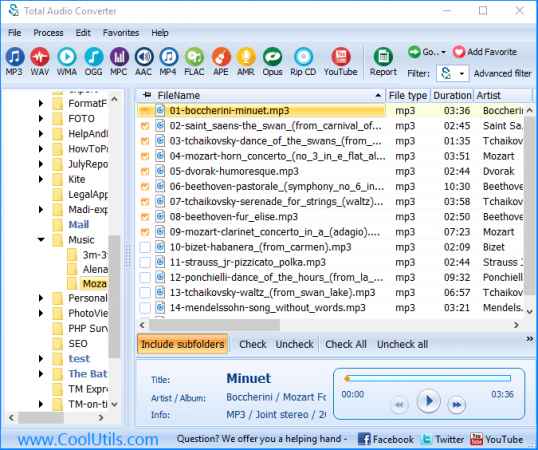Open the Favorites menu
Image resolution: width=538 pixels, height=450 pixels.
coord(121,33)
